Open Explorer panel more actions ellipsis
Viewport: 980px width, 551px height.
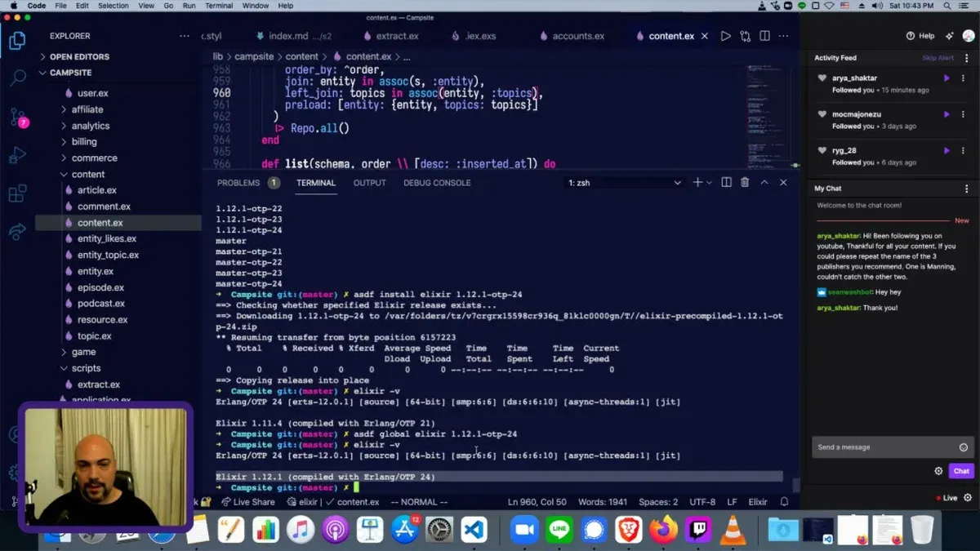click(x=185, y=36)
